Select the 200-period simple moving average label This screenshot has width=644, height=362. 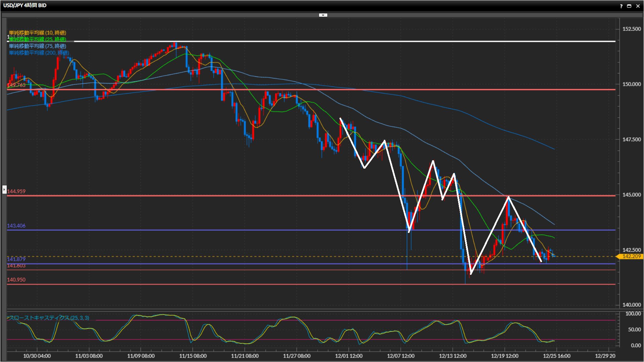pyautogui.click(x=39, y=53)
